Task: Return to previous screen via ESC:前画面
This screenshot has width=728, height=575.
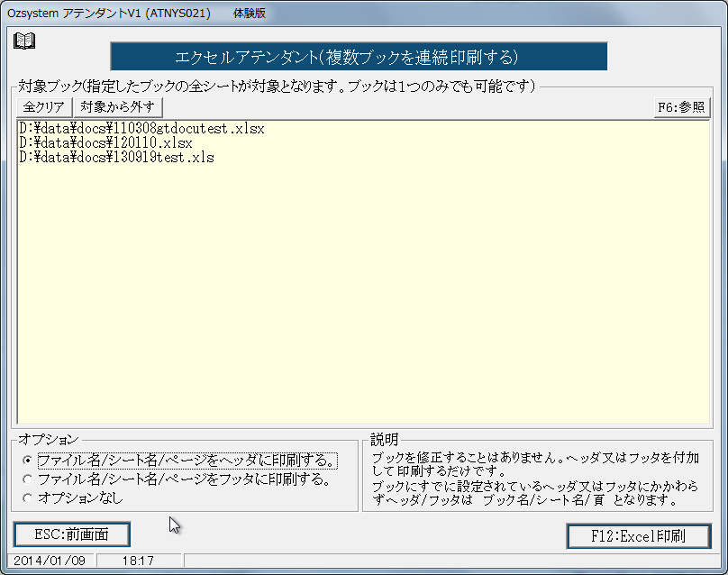Action: pos(69,534)
